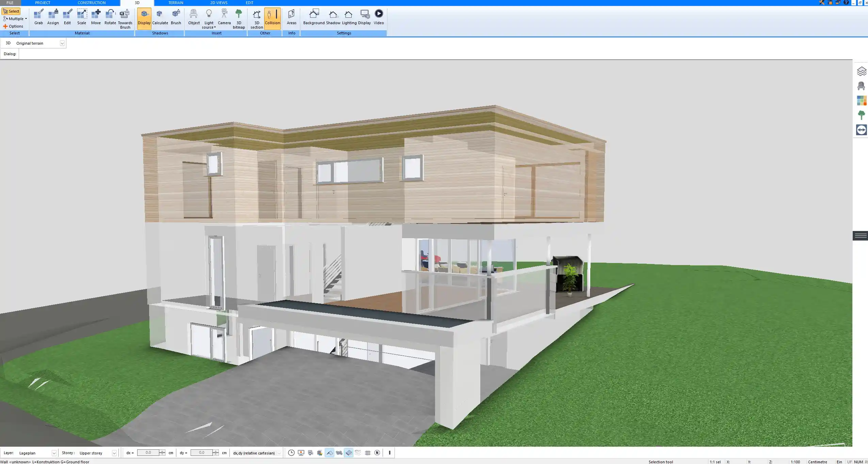Click the video camera icon in the bottom toolbar
868x464 pixels.
(x=310, y=453)
